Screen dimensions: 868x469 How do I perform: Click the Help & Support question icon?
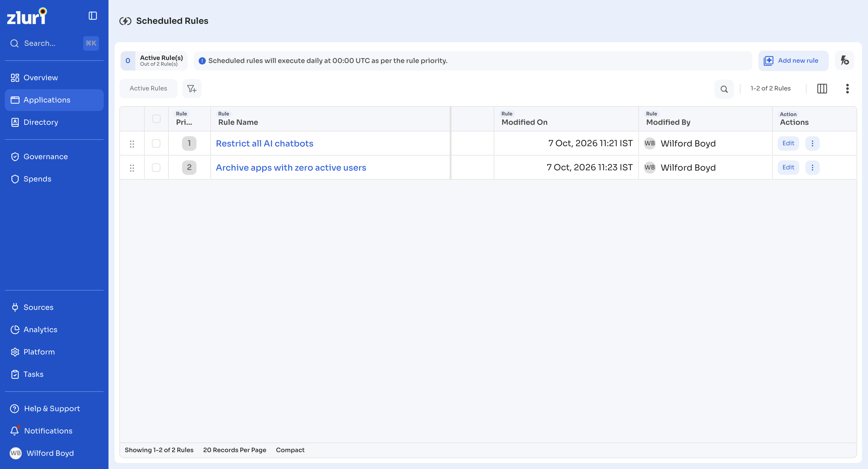pos(14,408)
